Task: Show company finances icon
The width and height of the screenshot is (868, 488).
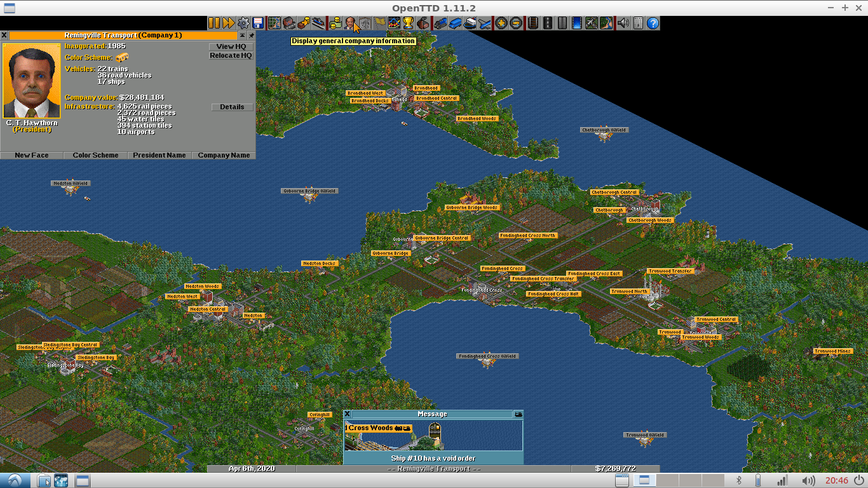Action: click(335, 23)
